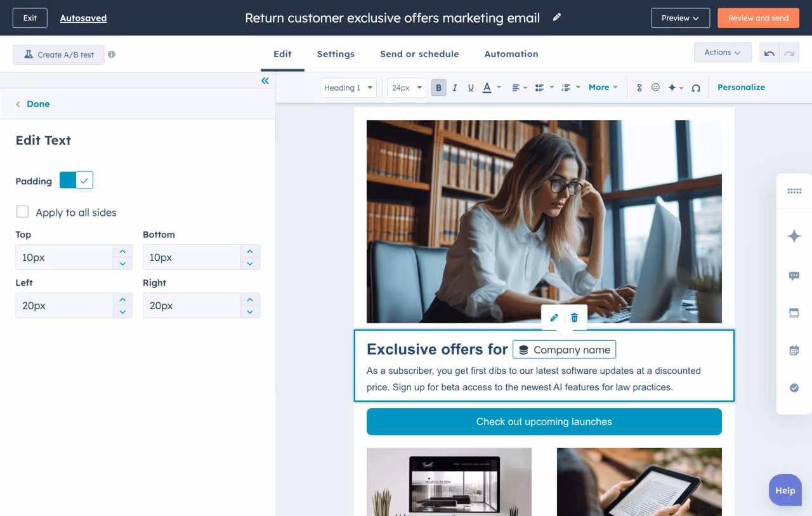The image size is (812, 516).
Task: Click the Review and send button
Action: click(x=758, y=18)
